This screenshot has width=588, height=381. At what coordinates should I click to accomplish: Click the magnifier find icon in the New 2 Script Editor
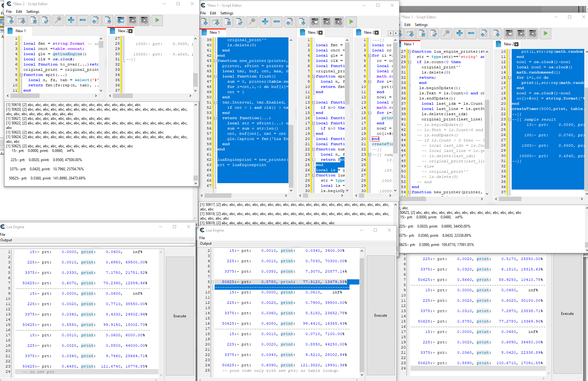click(x=58, y=21)
